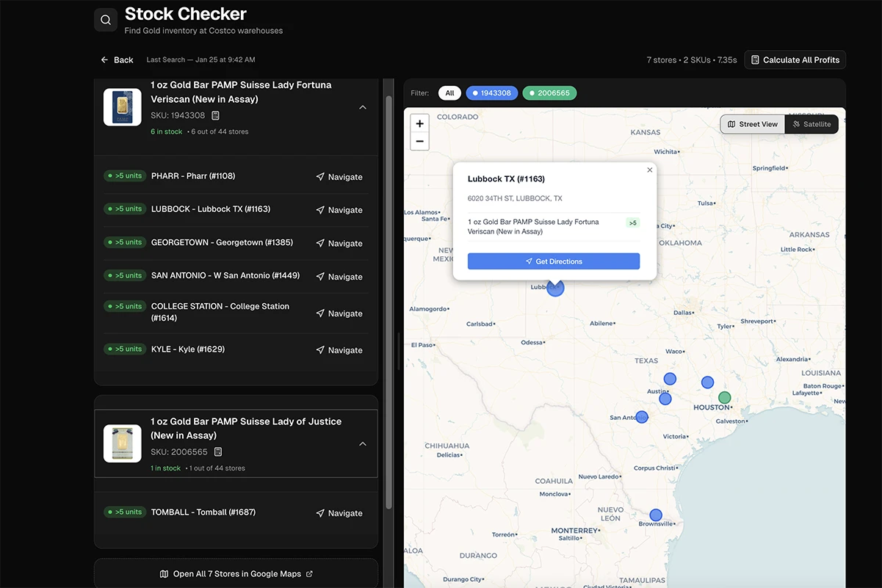Click Calculate All Profits button
The width and height of the screenshot is (882, 588).
pos(795,59)
